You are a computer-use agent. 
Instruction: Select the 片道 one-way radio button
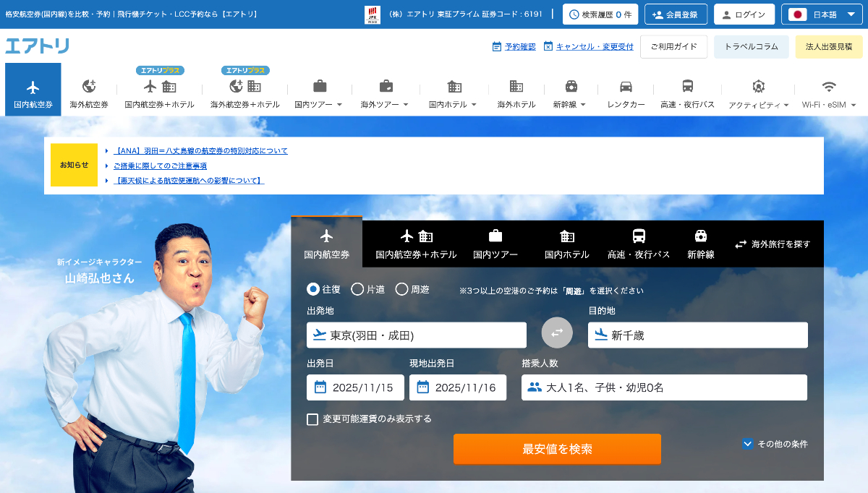point(357,289)
